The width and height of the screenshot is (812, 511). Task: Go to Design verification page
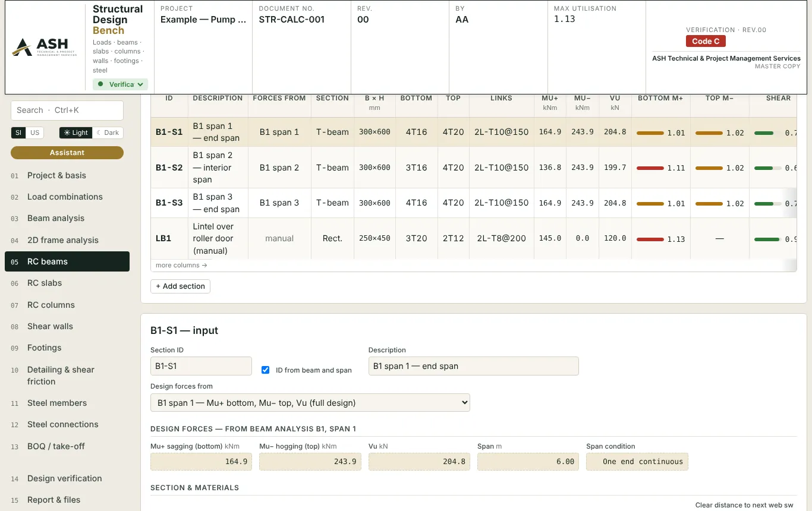[x=67, y=478]
